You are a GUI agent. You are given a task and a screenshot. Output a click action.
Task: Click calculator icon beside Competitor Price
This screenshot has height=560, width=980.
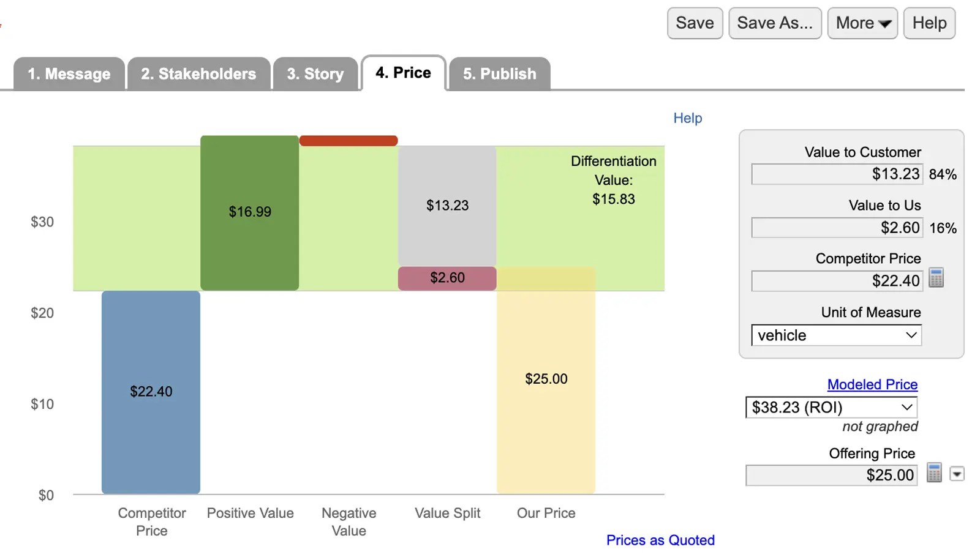pyautogui.click(x=936, y=278)
